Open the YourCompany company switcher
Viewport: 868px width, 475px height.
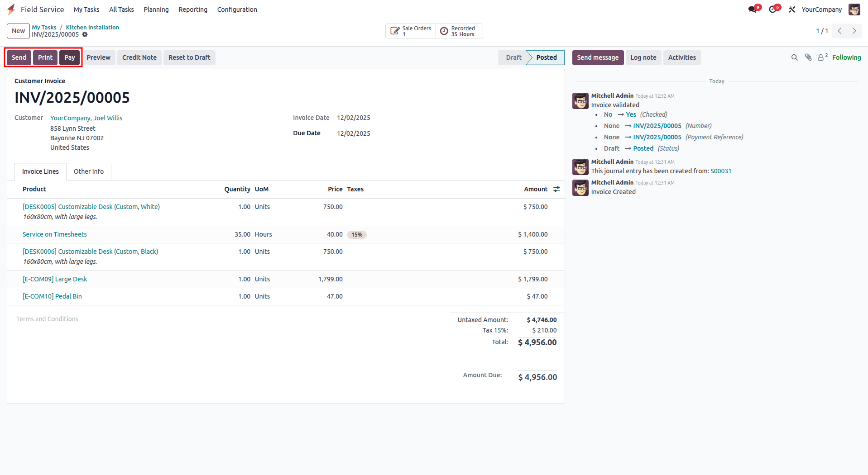pyautogui.click(x=822, y=9)
